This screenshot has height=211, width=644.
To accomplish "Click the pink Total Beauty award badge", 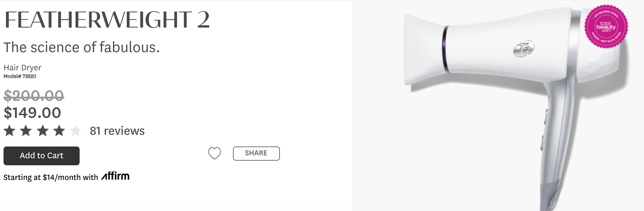I will [x=606, y=26].
